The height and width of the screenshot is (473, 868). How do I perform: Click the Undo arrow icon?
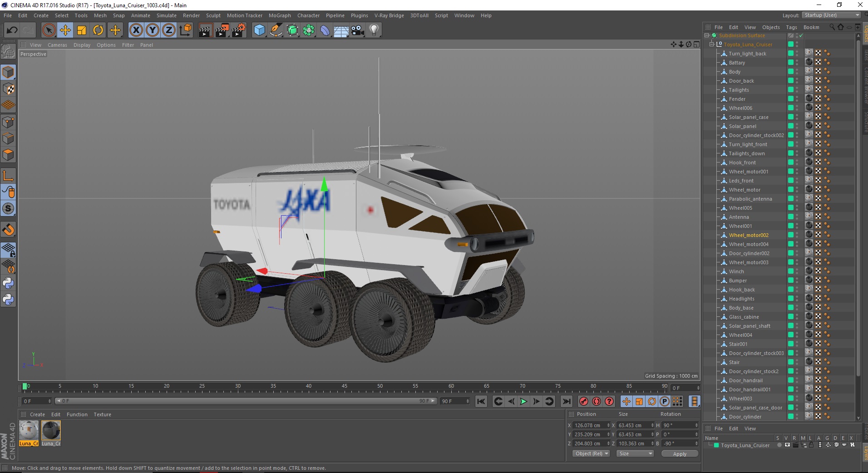(x=12, y=30)
